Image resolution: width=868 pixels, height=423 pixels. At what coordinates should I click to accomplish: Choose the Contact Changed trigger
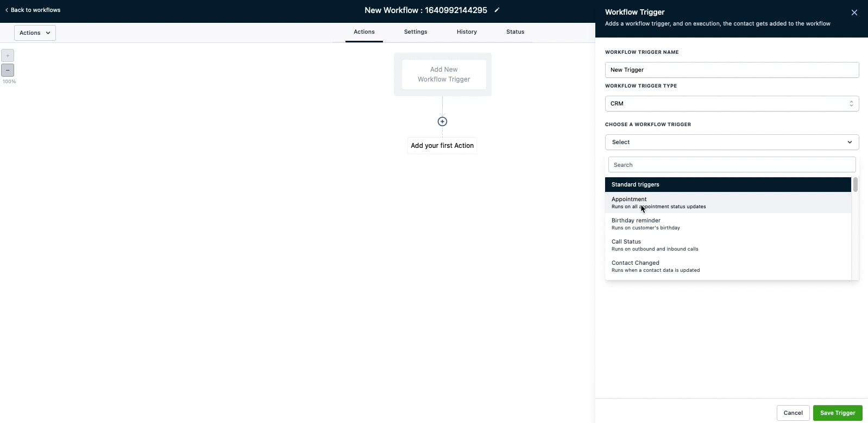coord(728,266)
